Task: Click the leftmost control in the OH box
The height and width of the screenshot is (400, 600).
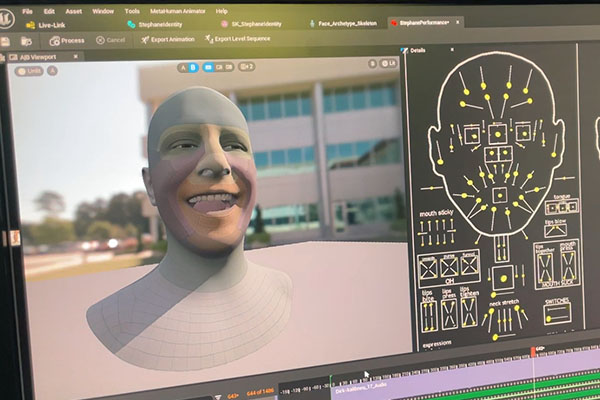Action: click(428, 268)
